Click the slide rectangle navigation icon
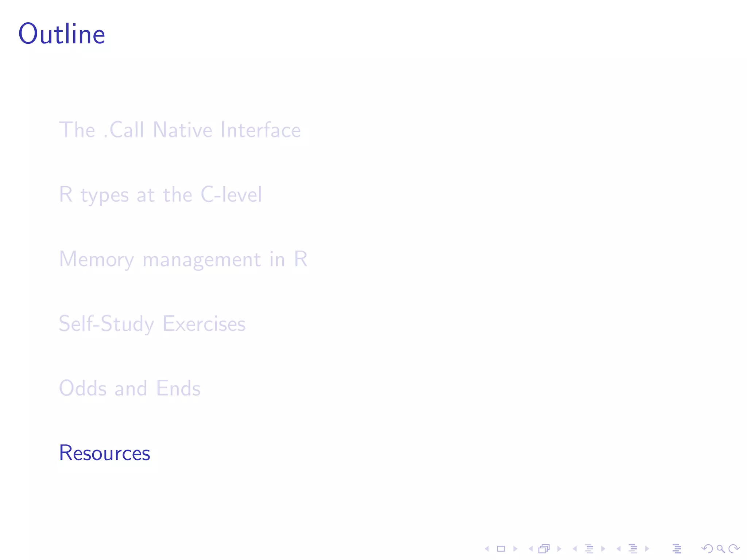This screenshot has height=560, width=747. [501, 549]
